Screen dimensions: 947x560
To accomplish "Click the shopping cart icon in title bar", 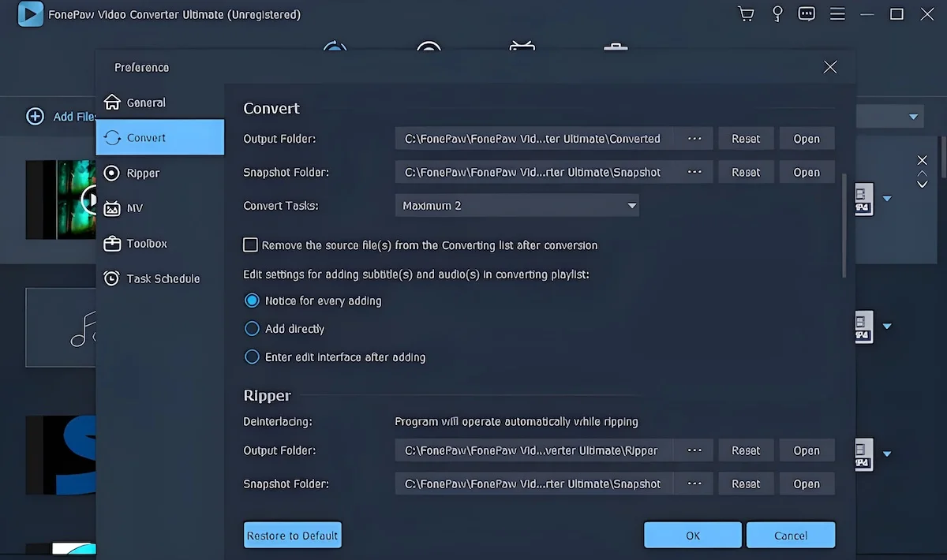I will [745, 14].
